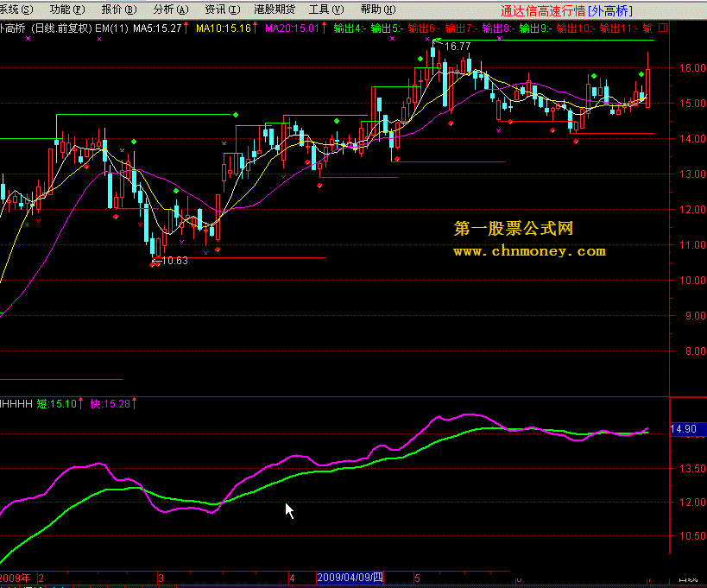Image resolution: width=707 pixels, height=588 pixels.
Task: Open the 帮助(H) menu
Action: pyautogui.click(x=378, y=9)
